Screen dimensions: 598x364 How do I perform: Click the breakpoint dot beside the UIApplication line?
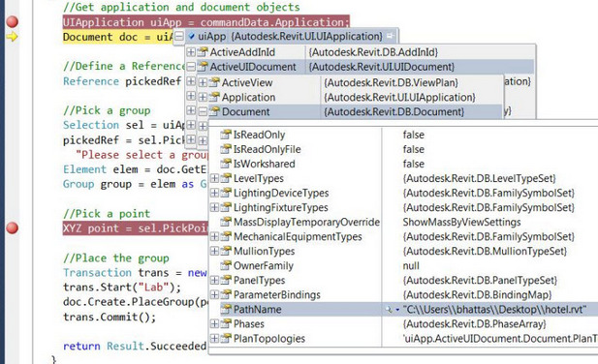12,21
